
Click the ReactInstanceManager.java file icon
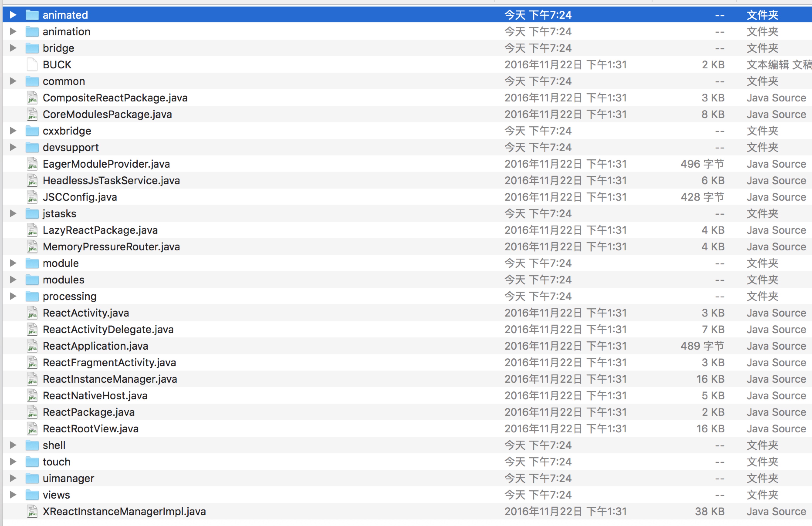click(x=32, y=379)
